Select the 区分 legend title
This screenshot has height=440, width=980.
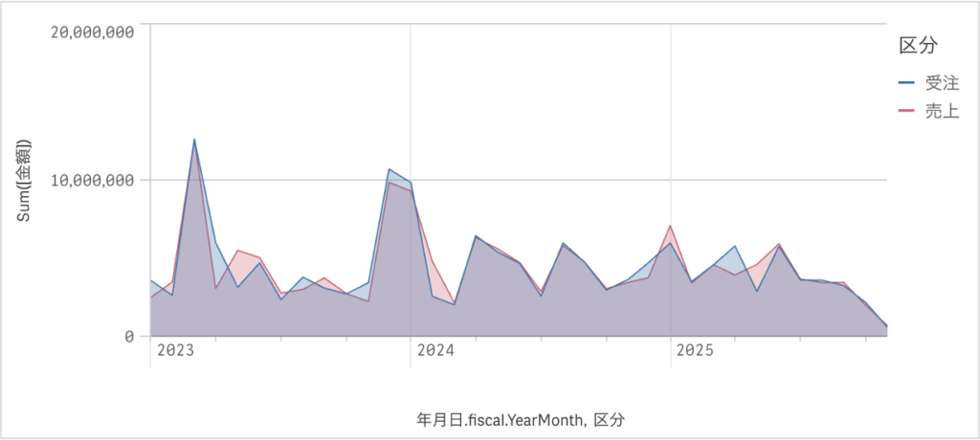[x=917, y=45]
